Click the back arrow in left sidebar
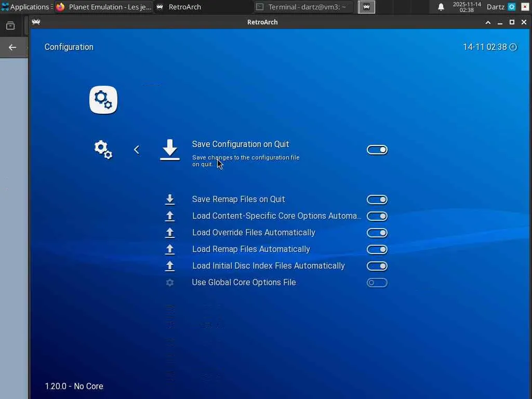This screenshot has width=532, height=399. point(12,47)
